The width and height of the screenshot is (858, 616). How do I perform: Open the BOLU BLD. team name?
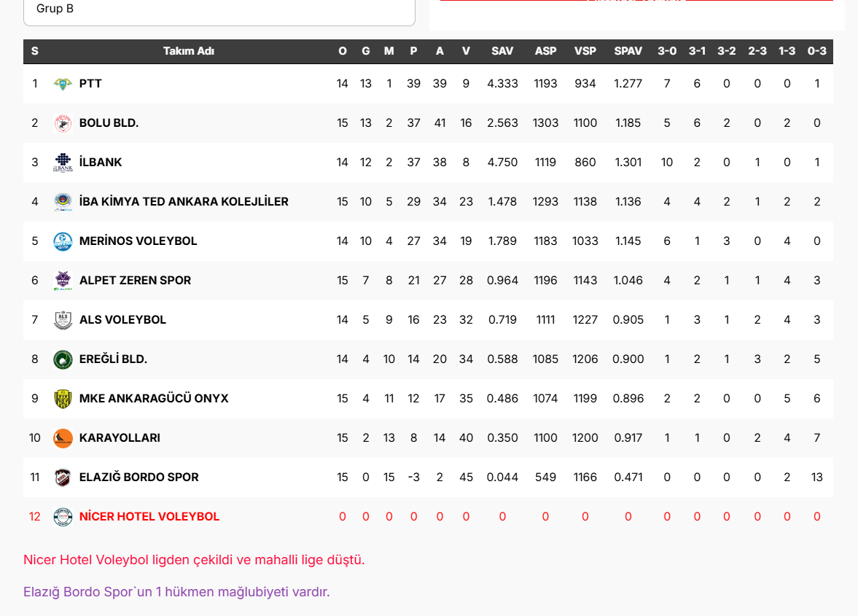tap(109, 123)
